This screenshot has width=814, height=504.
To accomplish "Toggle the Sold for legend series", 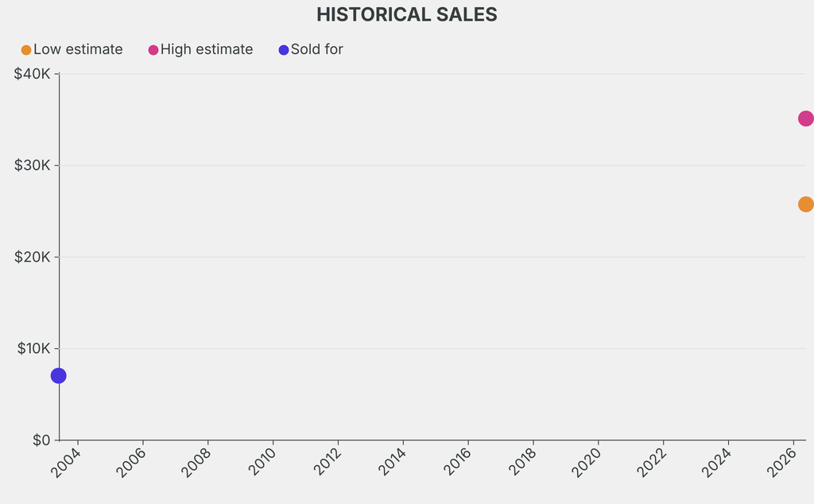I will click(311, 49).
